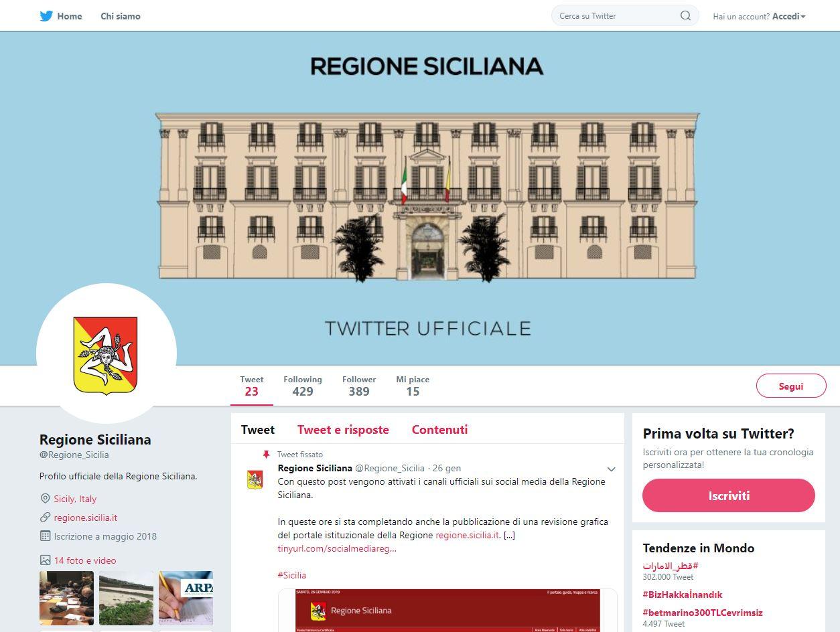Expand the pinned tweet options chevron
Viewport: 840px width, 632px height.
coord(611,469)
